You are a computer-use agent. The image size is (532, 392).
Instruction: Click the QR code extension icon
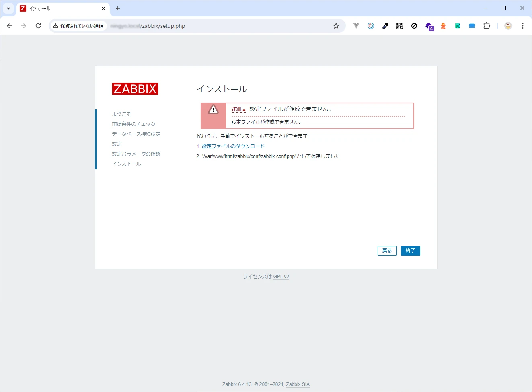(x=400, y=26)
